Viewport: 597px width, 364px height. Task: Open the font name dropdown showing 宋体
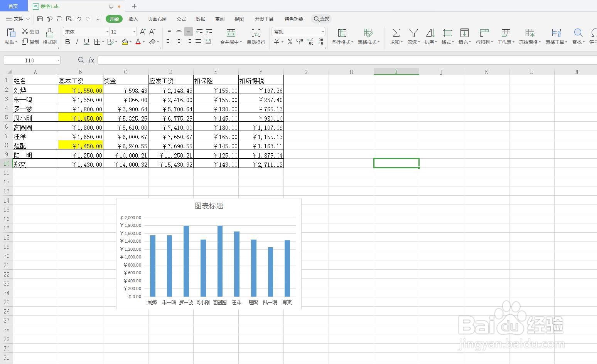pyautogui.click(x=107, y=32)
